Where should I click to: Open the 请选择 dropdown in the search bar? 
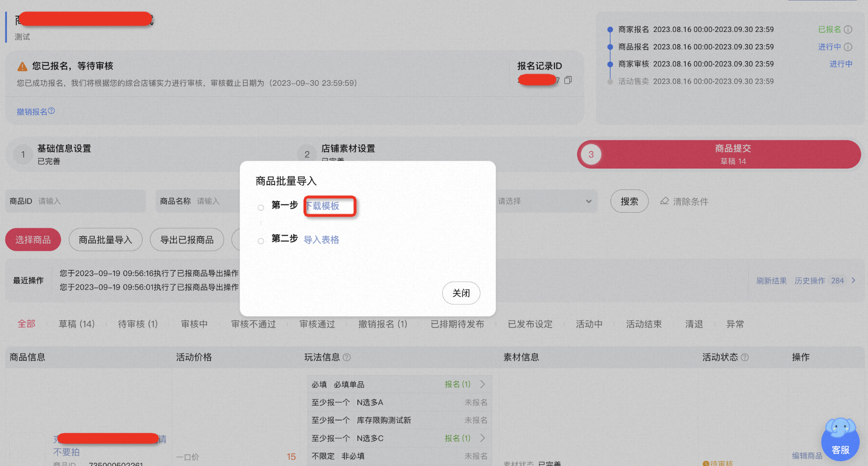546,201
